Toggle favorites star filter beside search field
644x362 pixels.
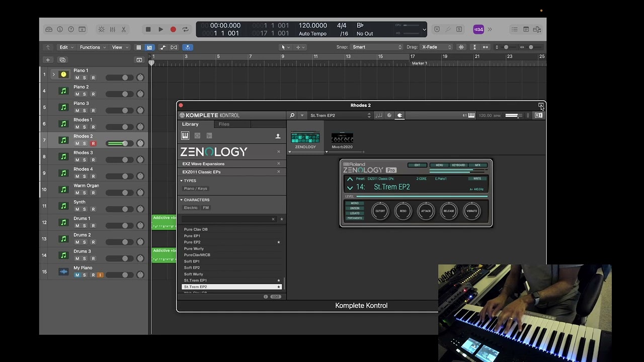pyautogui.click(x=281, y=219)
